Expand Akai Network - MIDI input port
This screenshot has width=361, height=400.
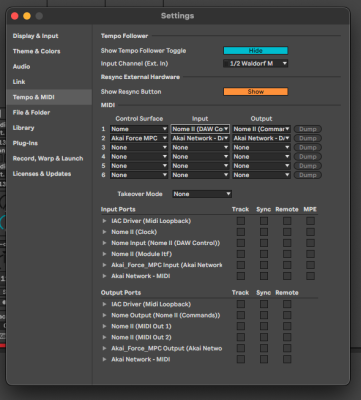tap(104, 276)
